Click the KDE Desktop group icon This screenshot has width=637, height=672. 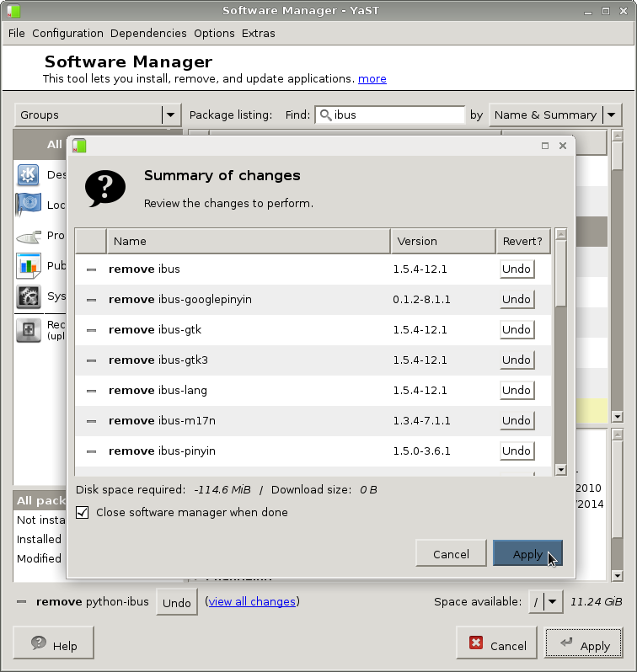(x=29, y=174)
